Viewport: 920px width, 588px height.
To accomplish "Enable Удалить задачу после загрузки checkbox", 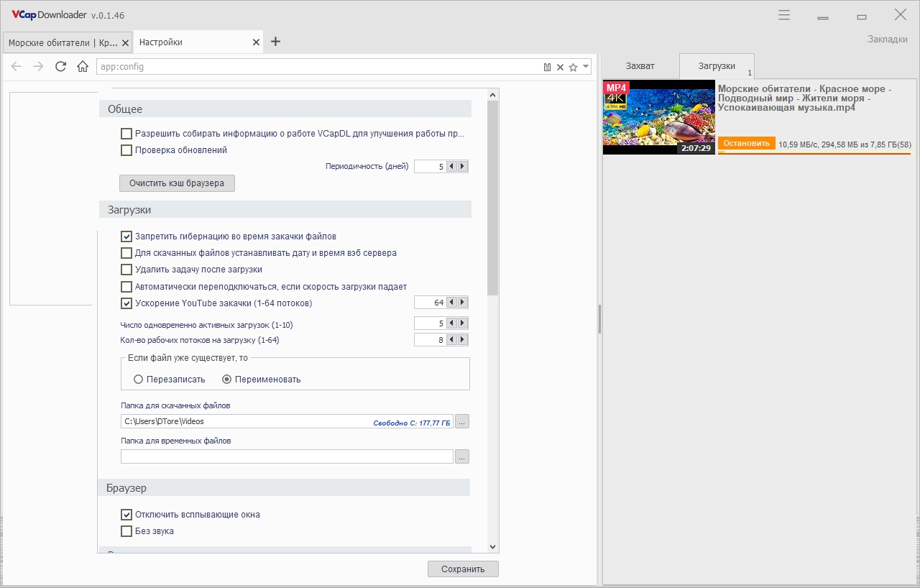I will click(126, 270).
